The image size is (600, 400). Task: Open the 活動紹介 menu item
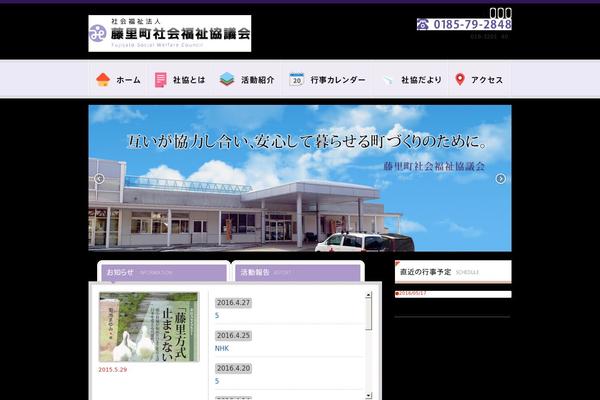coord(247,80)
